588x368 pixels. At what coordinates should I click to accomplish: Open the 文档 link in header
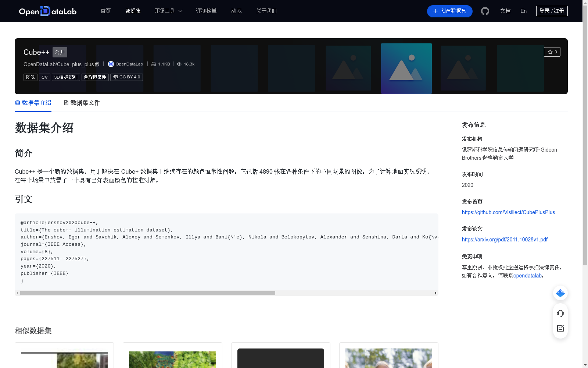pyautogui.click(x=505, y=11)
